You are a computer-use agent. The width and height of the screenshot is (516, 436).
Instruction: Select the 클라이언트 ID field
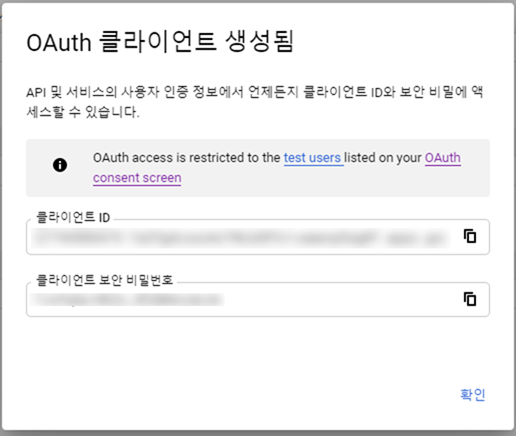(258, 237)
